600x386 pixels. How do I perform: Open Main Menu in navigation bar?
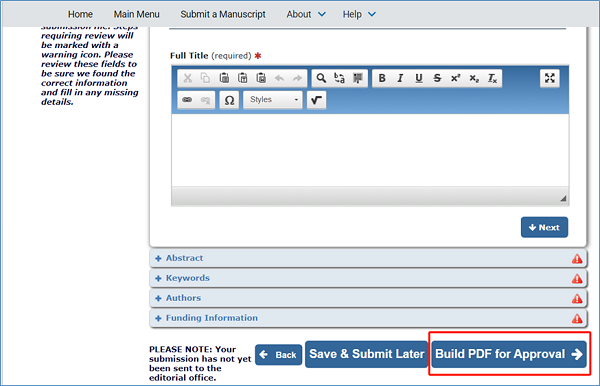(x=137, y=14)
